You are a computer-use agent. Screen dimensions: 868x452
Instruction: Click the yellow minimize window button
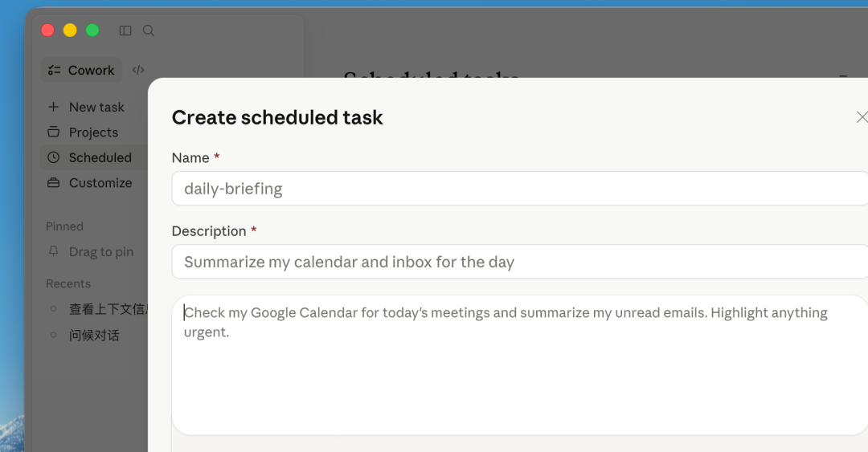[x=70, y=31]
